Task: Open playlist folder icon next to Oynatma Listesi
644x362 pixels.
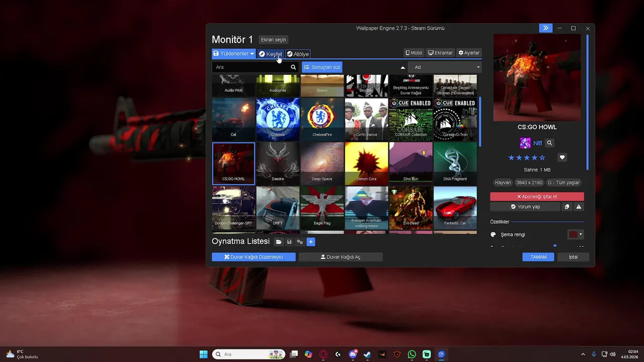Action: pos(279,242)
